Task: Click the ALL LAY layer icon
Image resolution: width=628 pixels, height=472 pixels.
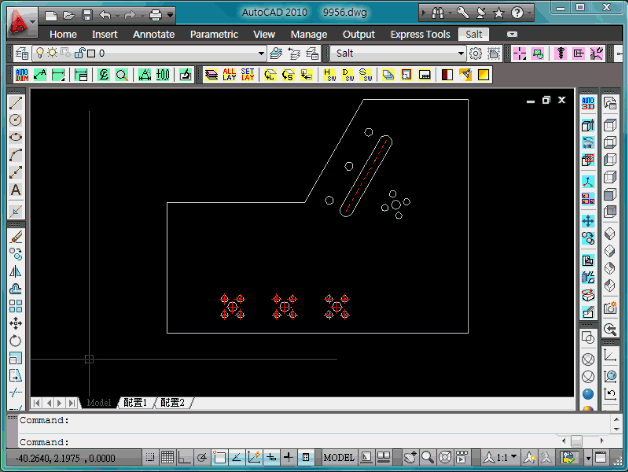Action: tap(229, 75)
